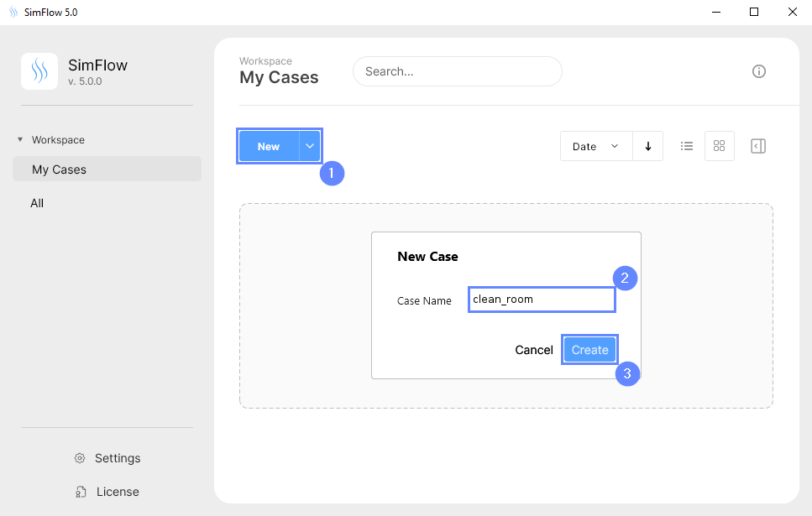The height and width of the screenshot is (516, 812).
Task: Select All in the workspace sidebar
Action: [37, 203]
